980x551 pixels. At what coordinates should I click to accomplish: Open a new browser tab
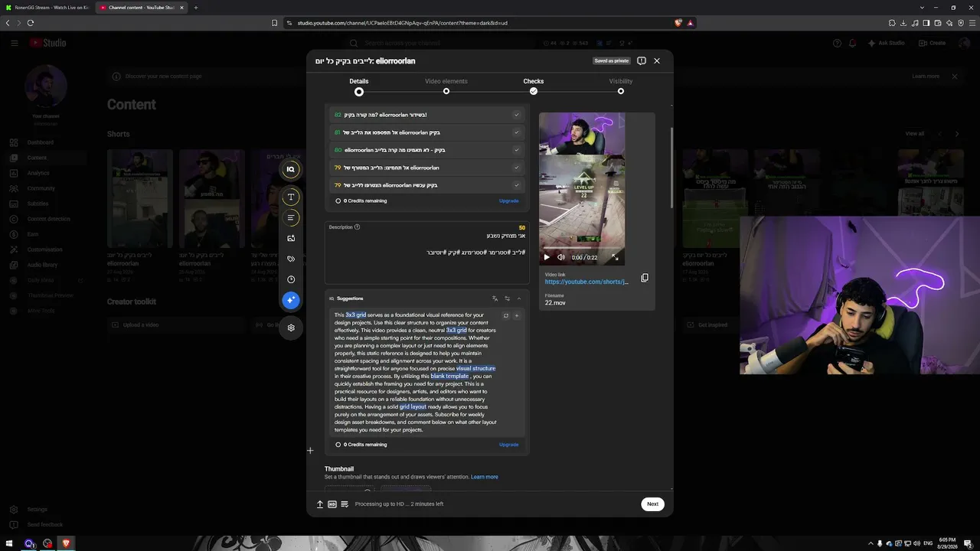pos(196,8)
